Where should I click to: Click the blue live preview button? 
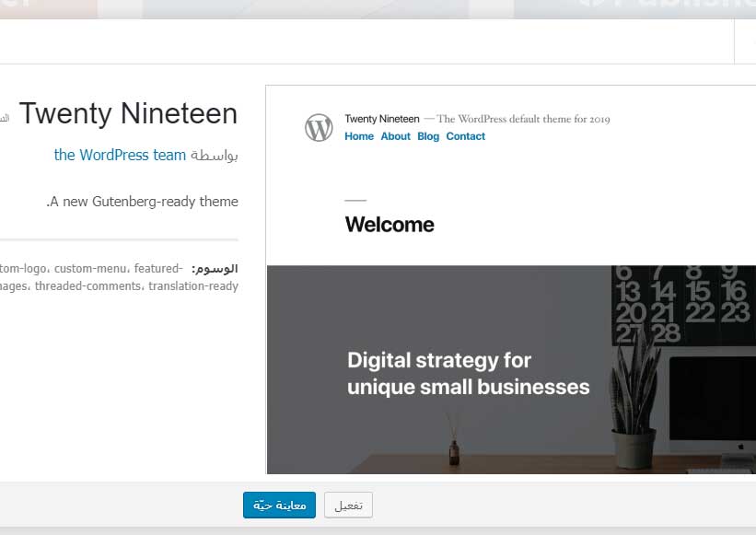[279, 506]
